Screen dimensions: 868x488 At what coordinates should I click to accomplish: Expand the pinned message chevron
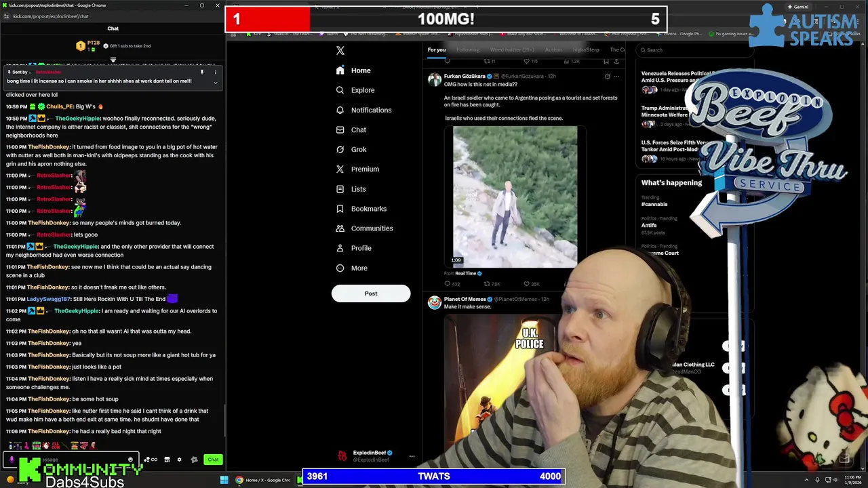[216, 83]
